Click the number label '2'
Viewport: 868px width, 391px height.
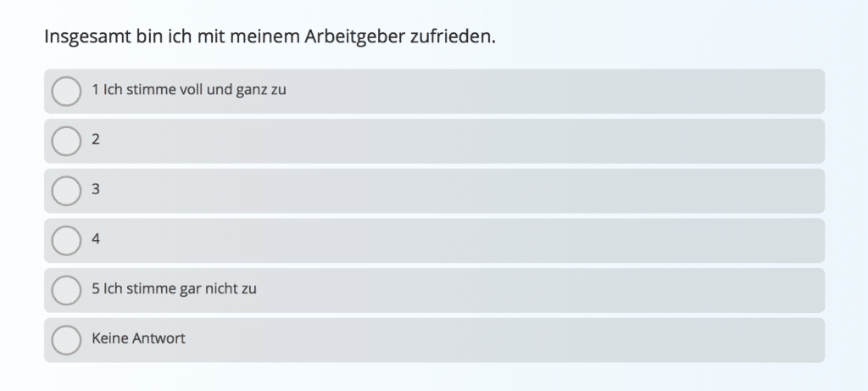96,140
